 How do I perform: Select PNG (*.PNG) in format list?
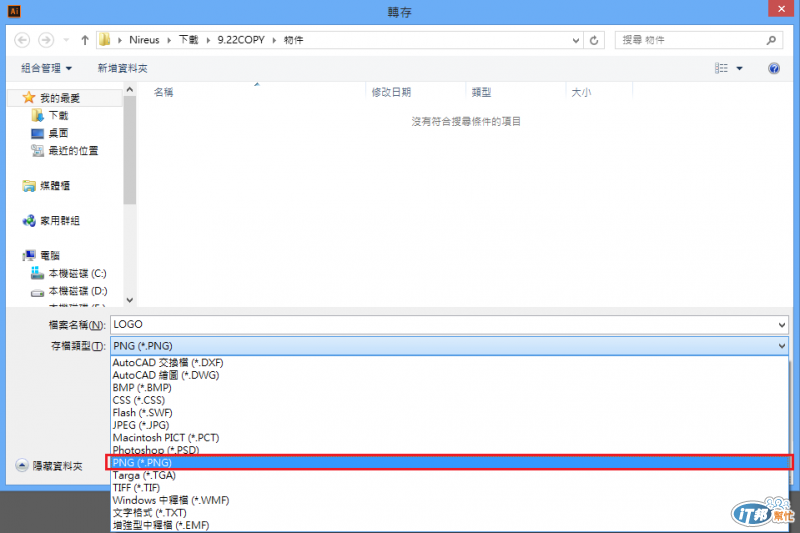[x=449, y=463]
